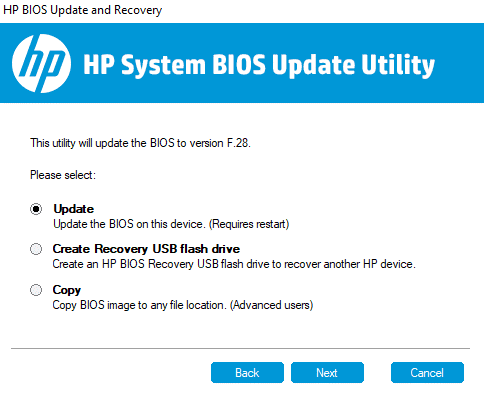The width and height of the screenshot is (484, 395).
Task: Click the blank area below the Copy description
Action: [x=240, y=328]
